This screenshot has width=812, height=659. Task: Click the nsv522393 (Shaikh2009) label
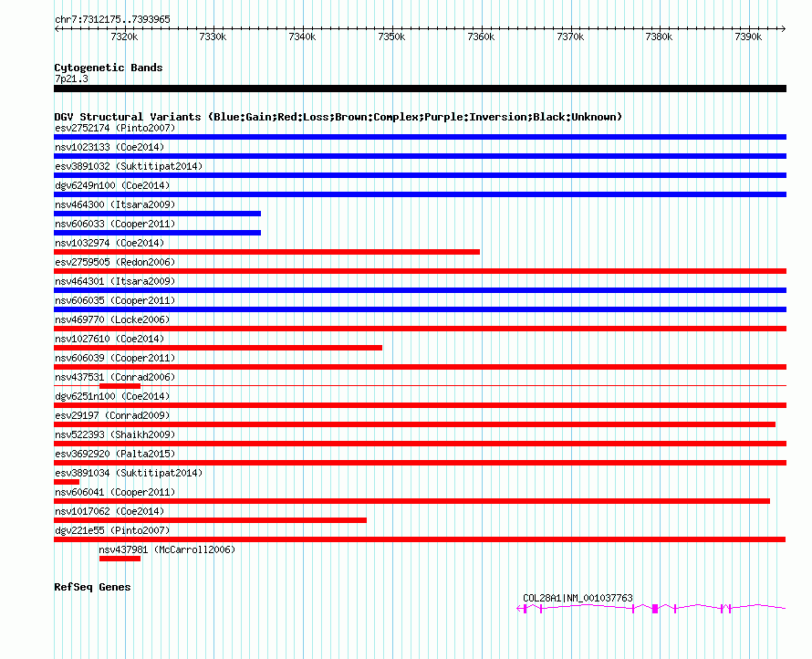115,434
